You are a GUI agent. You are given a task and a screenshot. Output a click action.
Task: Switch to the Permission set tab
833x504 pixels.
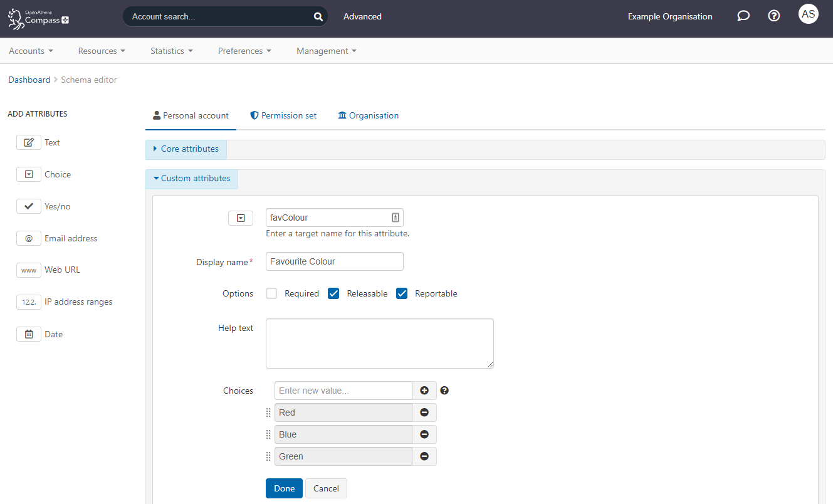(x=283, y=115)
